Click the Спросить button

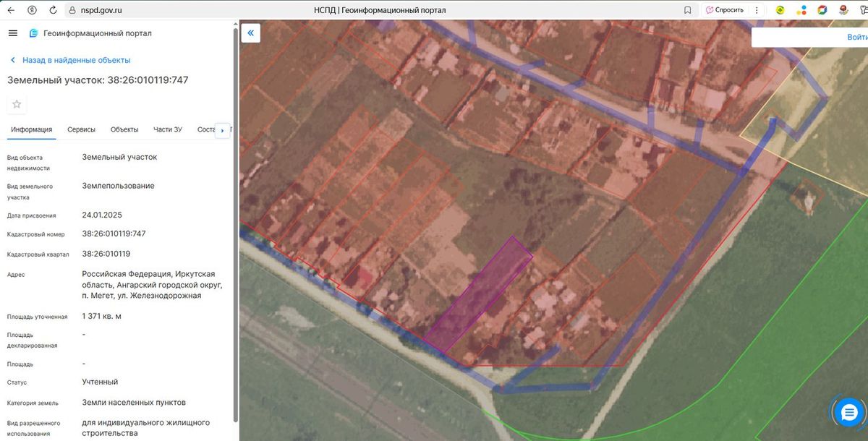pyautogui.click(x=724, y=10)
